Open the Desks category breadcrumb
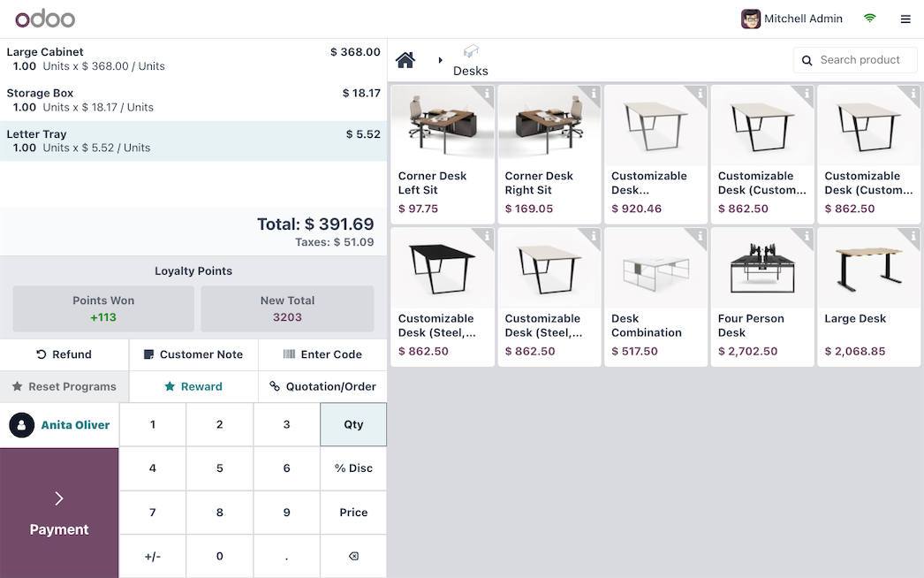The height and width of the screenshot is (578, 924). click(x=470, y=60)
